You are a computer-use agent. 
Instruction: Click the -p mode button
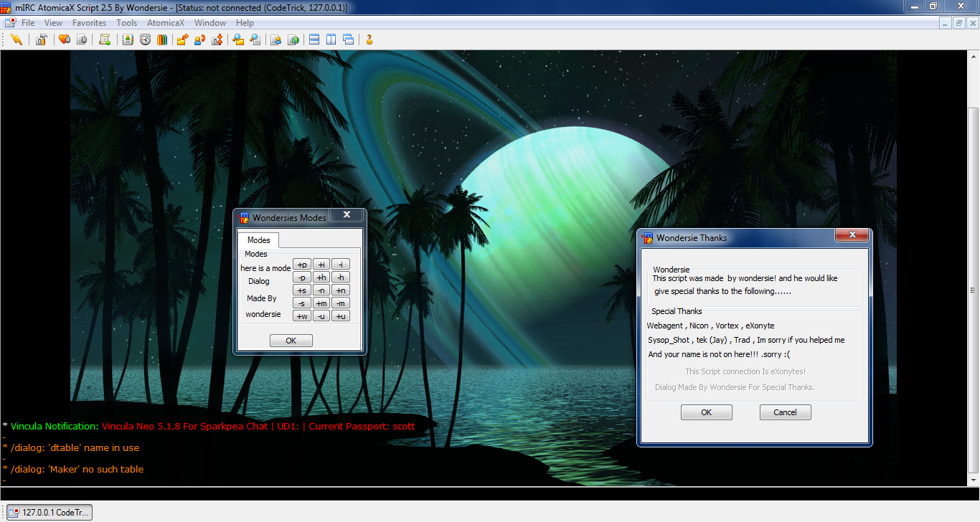[302, 277]
